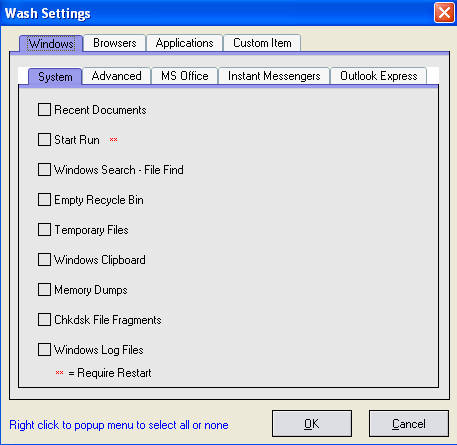The width and height of the screenshot is (457, 445).
Task: Confirm settings with the OK button
Action: tap(312, 424)
